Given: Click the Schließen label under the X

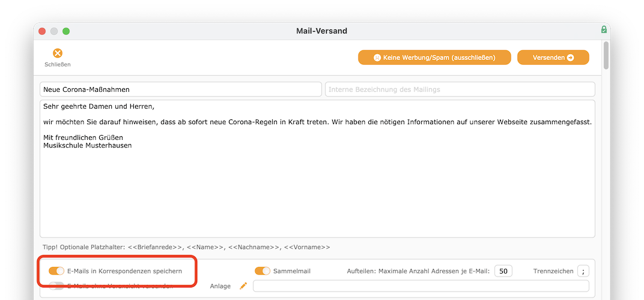Looking at the screenshot, I should point(58,64).
